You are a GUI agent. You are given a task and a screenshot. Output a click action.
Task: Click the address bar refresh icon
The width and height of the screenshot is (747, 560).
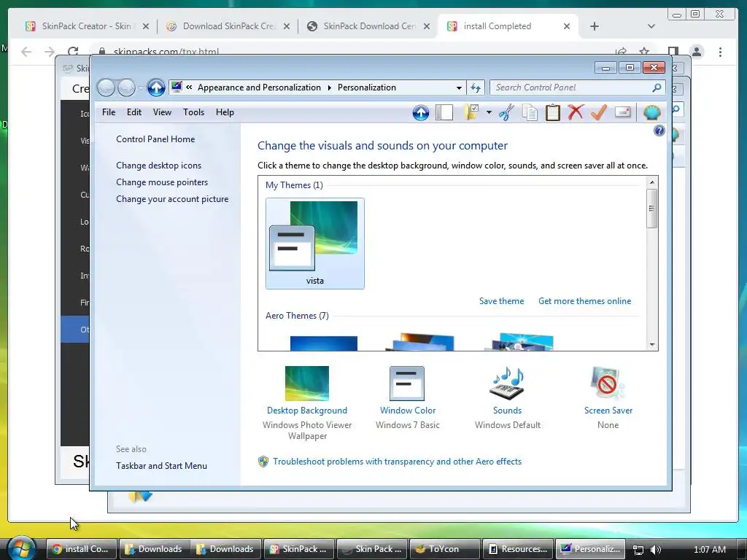(476, 87)
